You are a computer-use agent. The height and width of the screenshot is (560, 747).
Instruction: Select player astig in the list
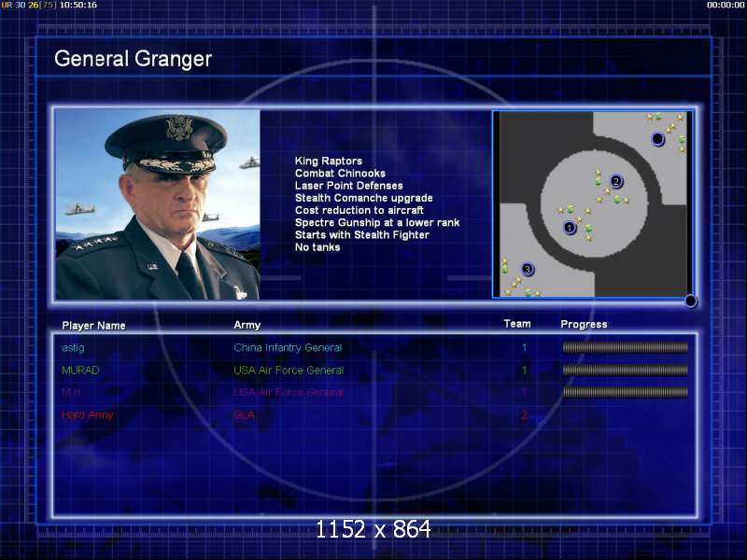(x=73, y=347)
